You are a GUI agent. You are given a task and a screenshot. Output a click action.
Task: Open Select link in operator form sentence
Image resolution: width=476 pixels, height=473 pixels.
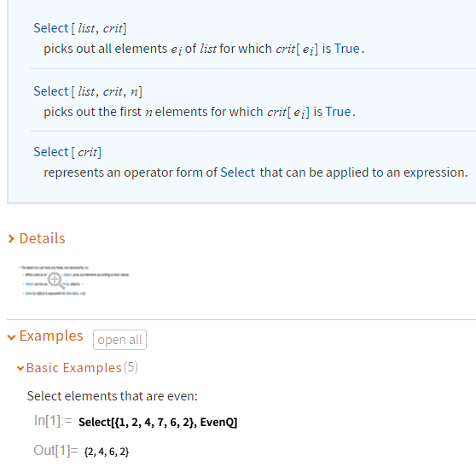coord(238,172)
